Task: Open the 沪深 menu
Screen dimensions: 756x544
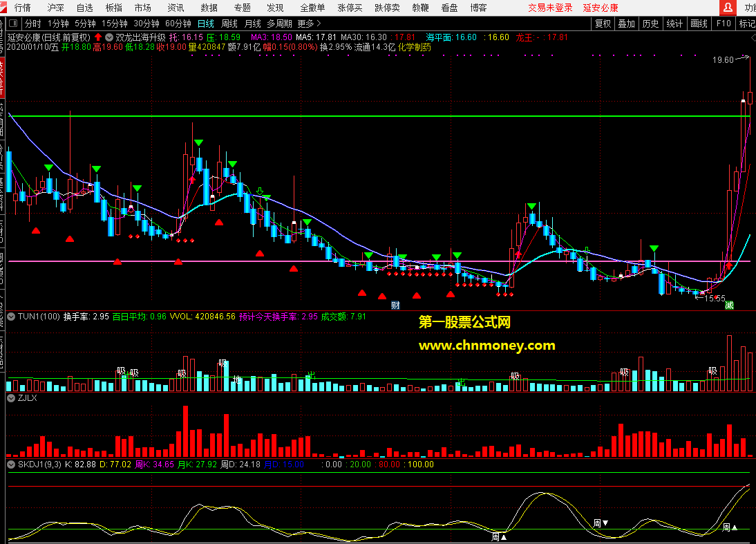Action: click(55, 8)
